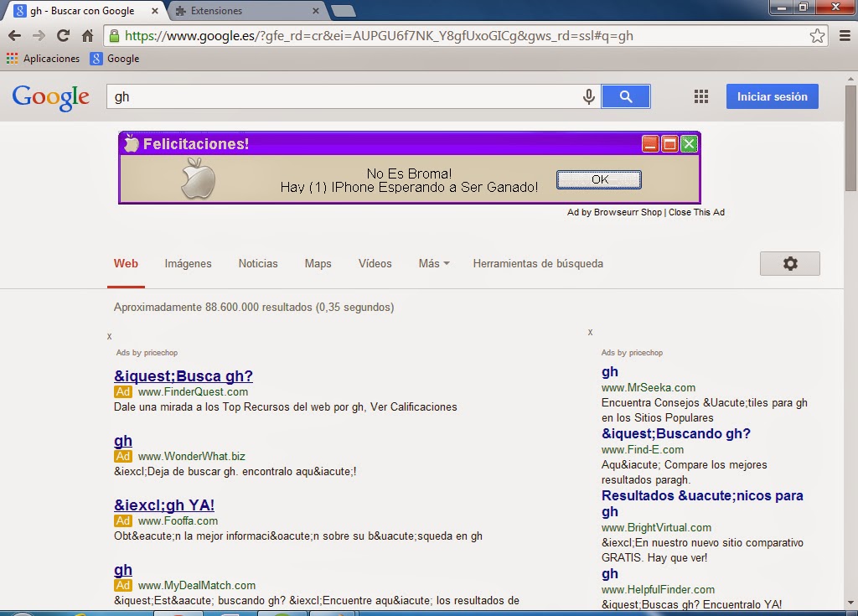Go to the browser home page

pos(87,35)
